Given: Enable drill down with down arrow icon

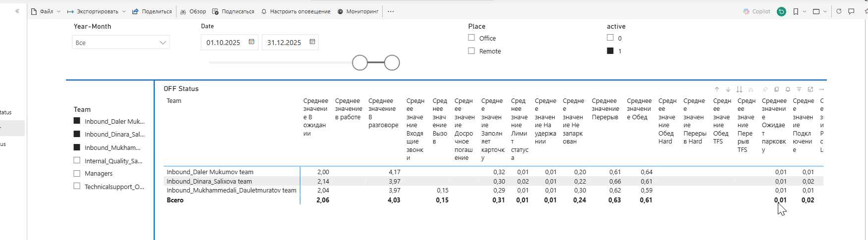Looking at the screenshot, I should pyautogui.click(x=728, y=90).
